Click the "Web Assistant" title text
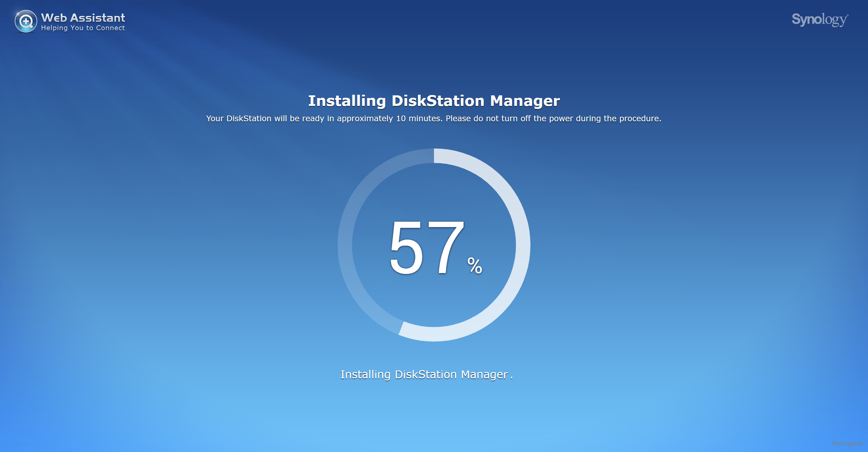Screen dimensions: 868x452 tap(83, 18)
